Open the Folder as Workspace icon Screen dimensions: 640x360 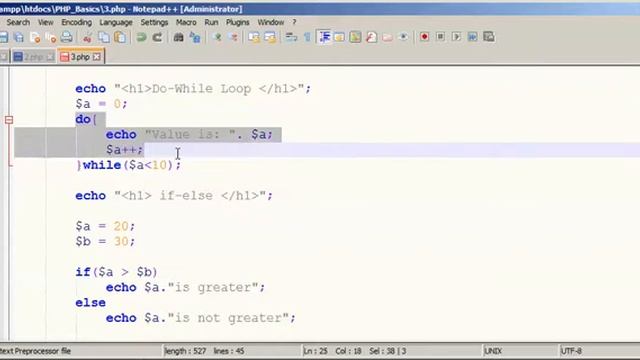pyautogui.click(x=387, y=38)
